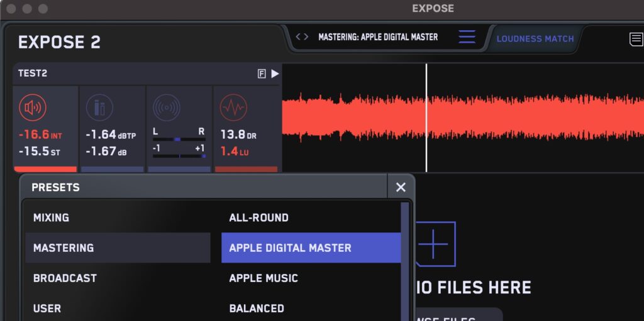This screenshot has width=644, height=321.
Task: Select the Apple Music preset
Action: 264,278
